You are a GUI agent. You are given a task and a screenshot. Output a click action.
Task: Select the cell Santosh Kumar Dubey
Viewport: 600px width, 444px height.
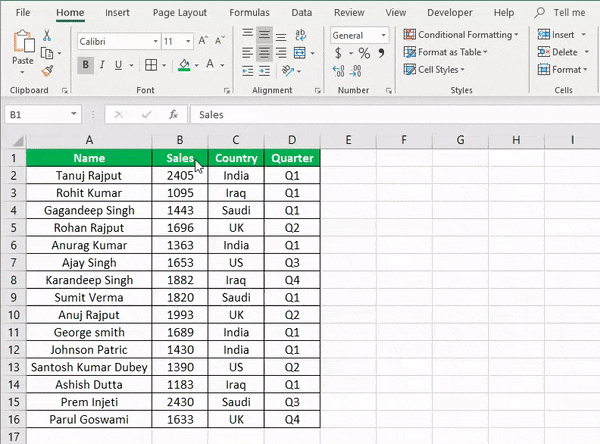coord(89,367)
